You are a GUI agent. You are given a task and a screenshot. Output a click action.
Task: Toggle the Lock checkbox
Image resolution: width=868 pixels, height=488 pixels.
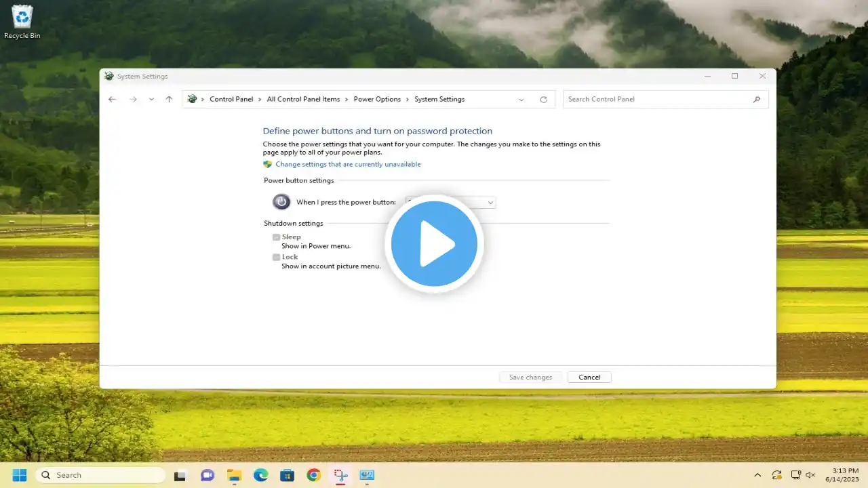277,258
